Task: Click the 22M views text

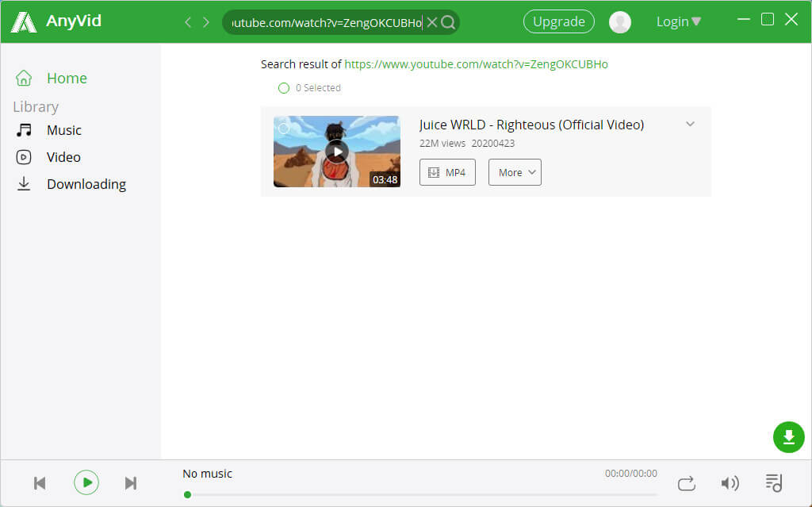Action: [442, 144]
